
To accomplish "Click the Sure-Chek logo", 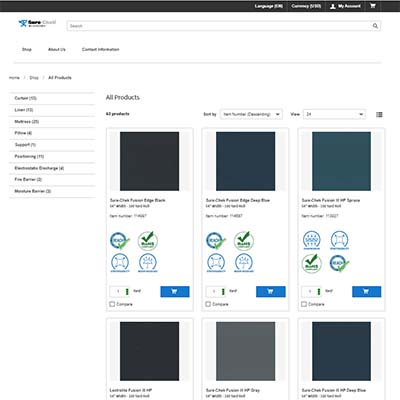I will [37, 23].
